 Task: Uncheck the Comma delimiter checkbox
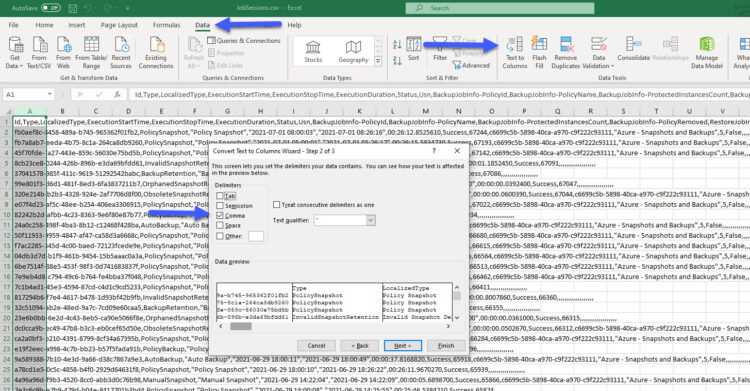(220, 215)
